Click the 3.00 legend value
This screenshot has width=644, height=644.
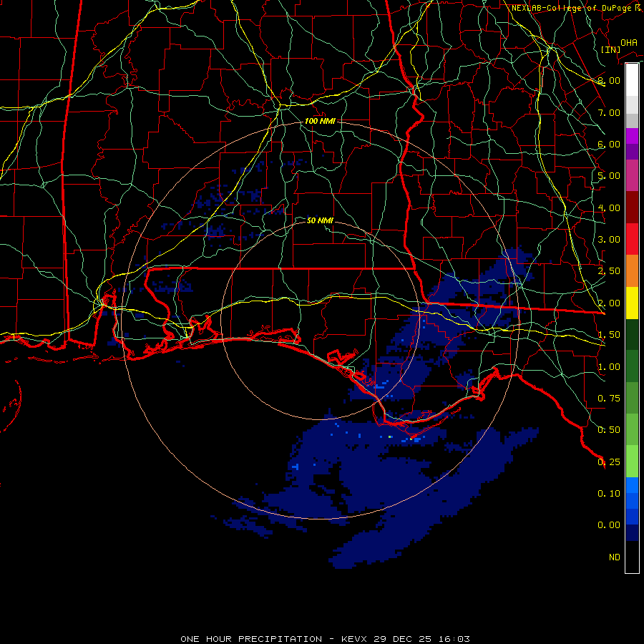(x=609, y=240)
